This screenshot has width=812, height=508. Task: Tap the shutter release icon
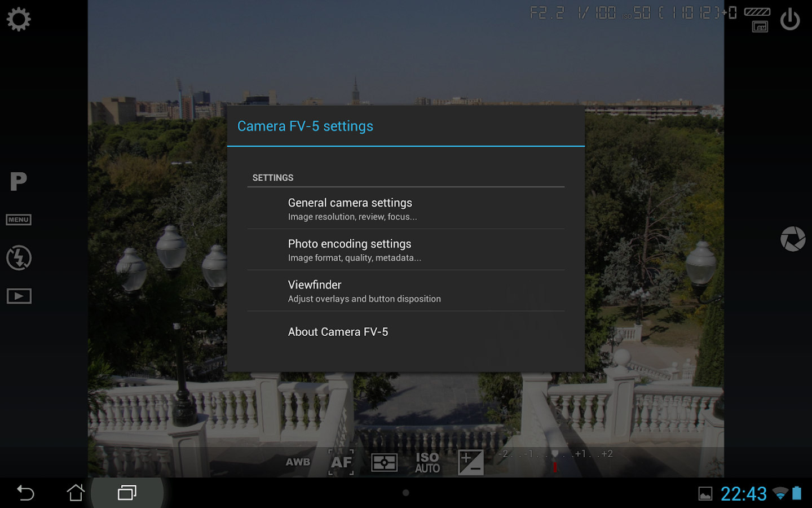(793, 239)
